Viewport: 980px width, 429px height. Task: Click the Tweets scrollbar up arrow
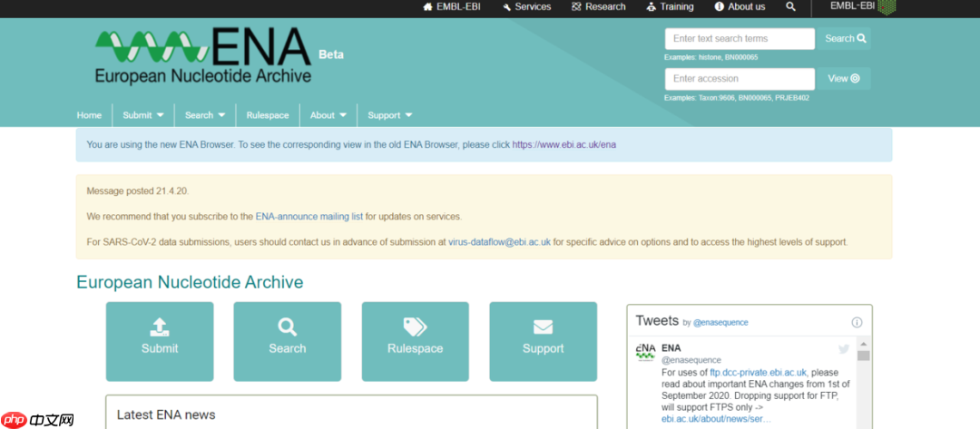coord(864,344)
